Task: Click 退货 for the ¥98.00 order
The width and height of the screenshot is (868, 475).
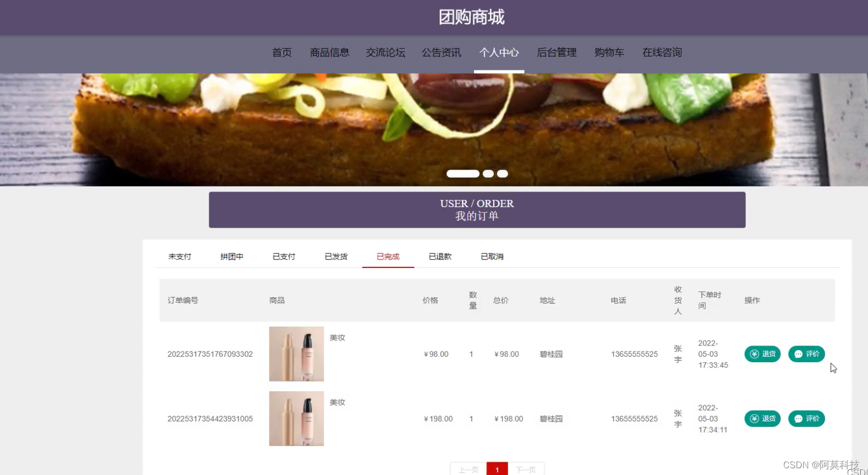Action: click(x=763, y=354)
